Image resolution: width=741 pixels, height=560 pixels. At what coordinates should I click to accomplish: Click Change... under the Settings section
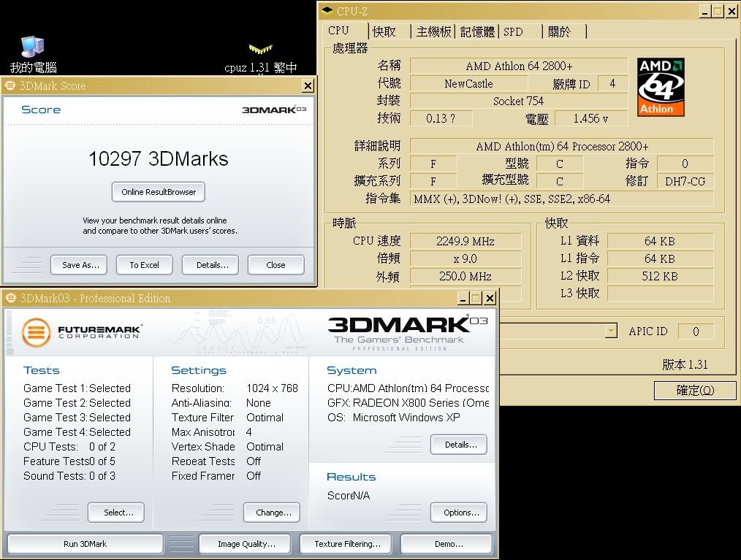click(x=272, y=513)
